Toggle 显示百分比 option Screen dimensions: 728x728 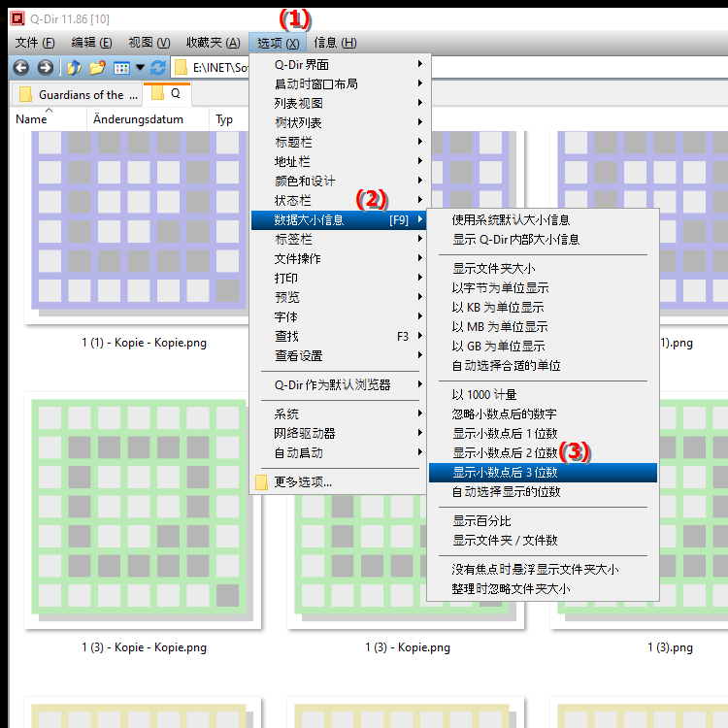[x=543, y=521]
